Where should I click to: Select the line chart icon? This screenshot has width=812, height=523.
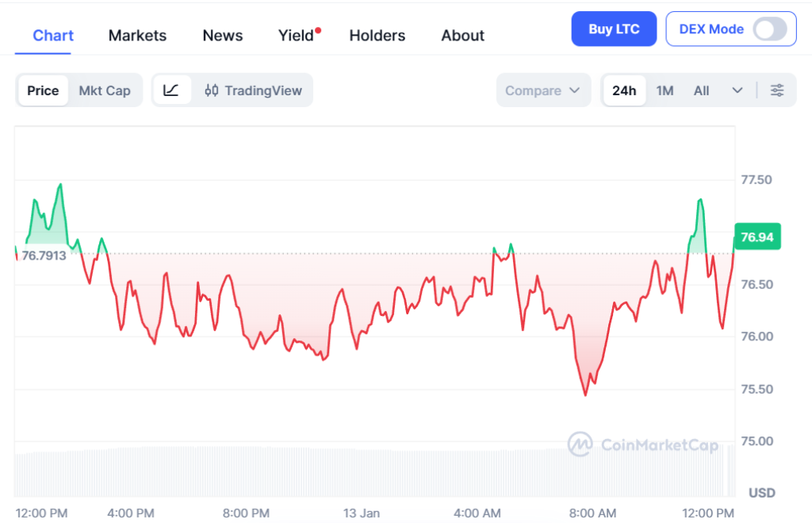[171, 90]
